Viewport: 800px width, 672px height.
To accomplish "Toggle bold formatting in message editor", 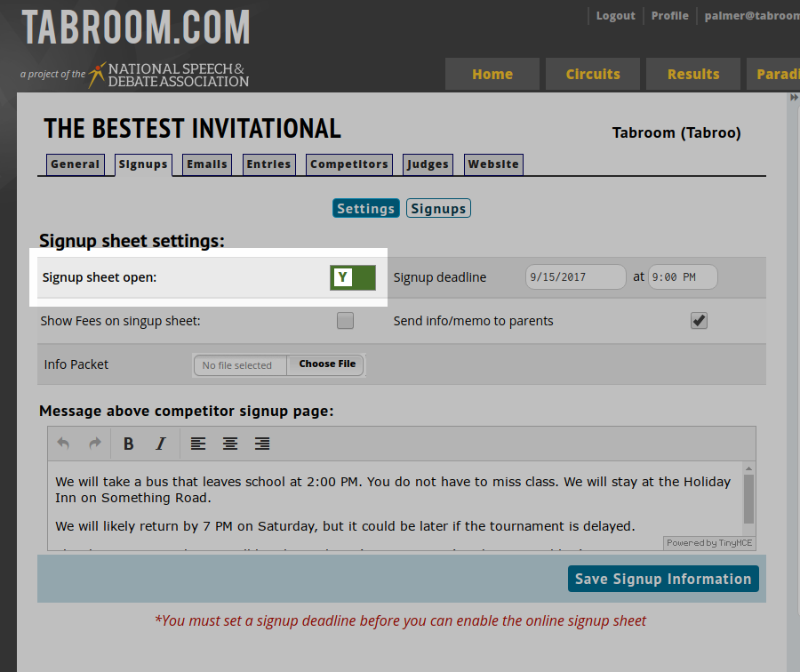I will pos(129,444).
